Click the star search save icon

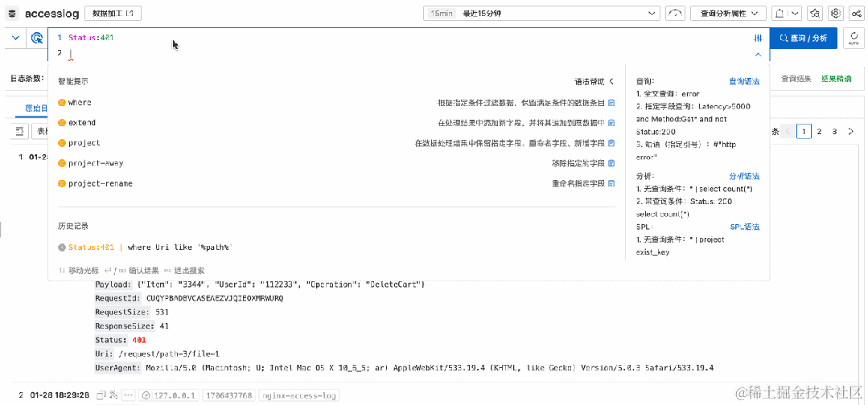point(815,14)
